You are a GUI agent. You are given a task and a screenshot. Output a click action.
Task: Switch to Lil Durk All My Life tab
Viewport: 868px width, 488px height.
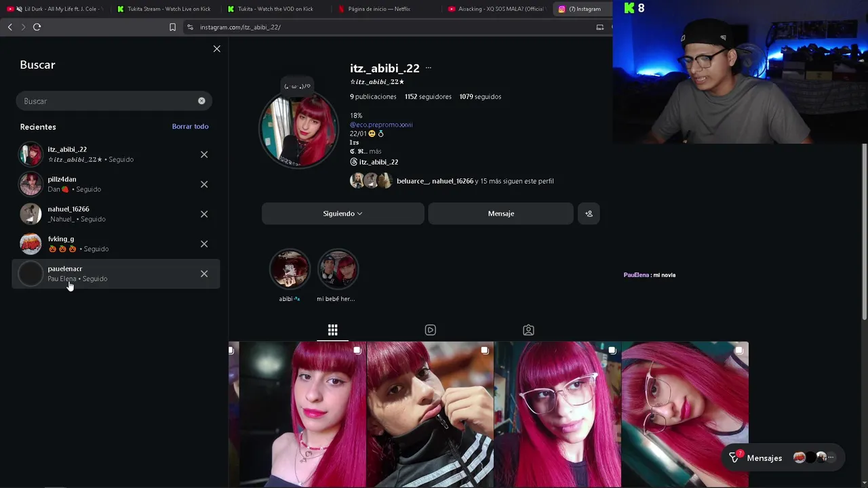pyautogui.click(x=56, y=9)
